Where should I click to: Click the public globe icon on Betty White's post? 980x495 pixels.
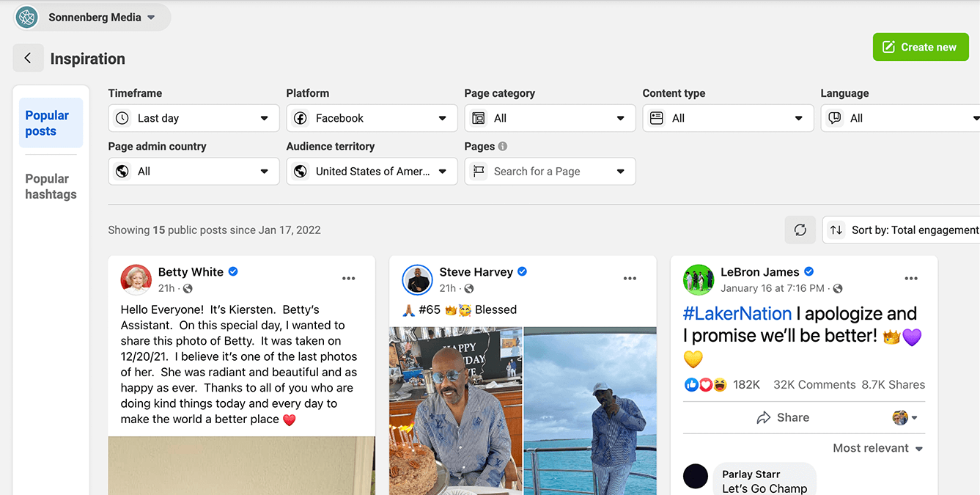188,289
